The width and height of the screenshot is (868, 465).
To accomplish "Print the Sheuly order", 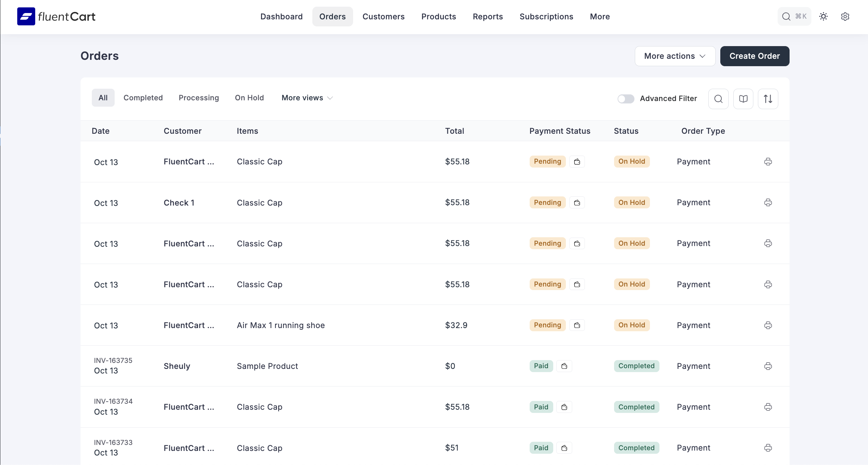I will coord(768,366).
